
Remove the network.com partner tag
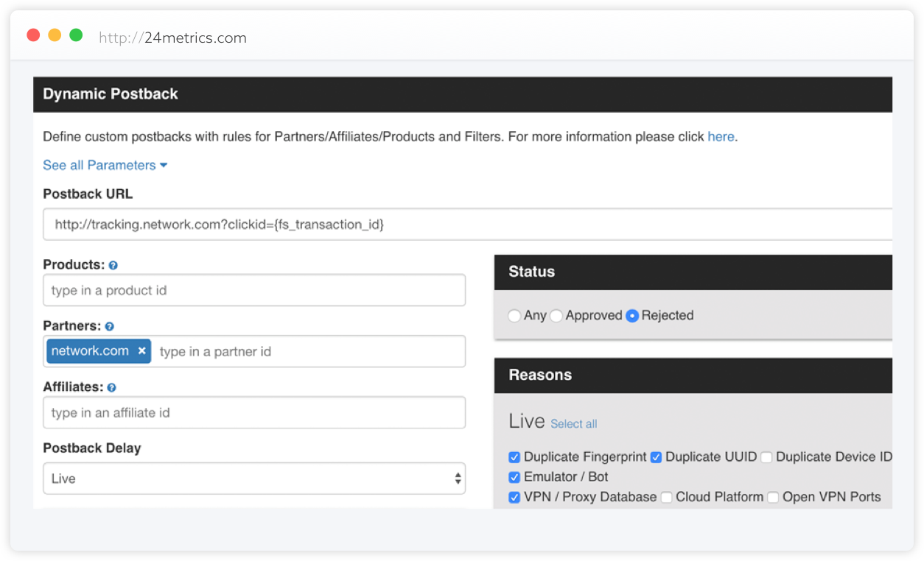coord(142,351)
